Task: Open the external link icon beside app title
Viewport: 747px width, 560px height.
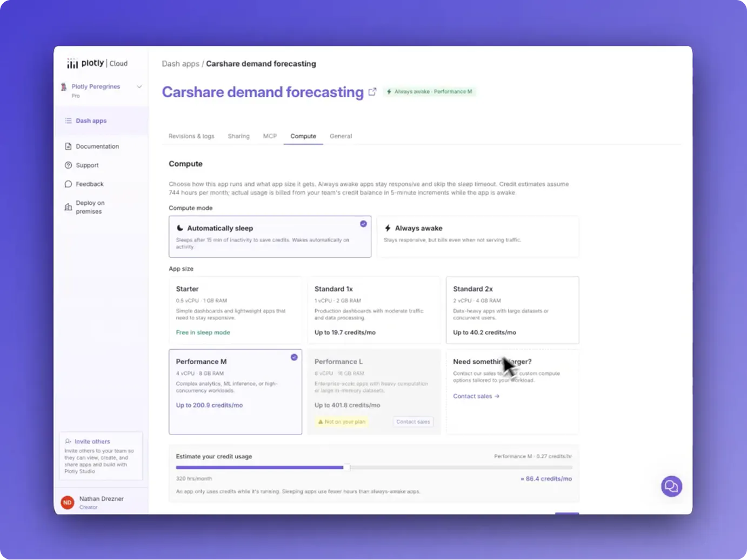Action: coord(372,92)
